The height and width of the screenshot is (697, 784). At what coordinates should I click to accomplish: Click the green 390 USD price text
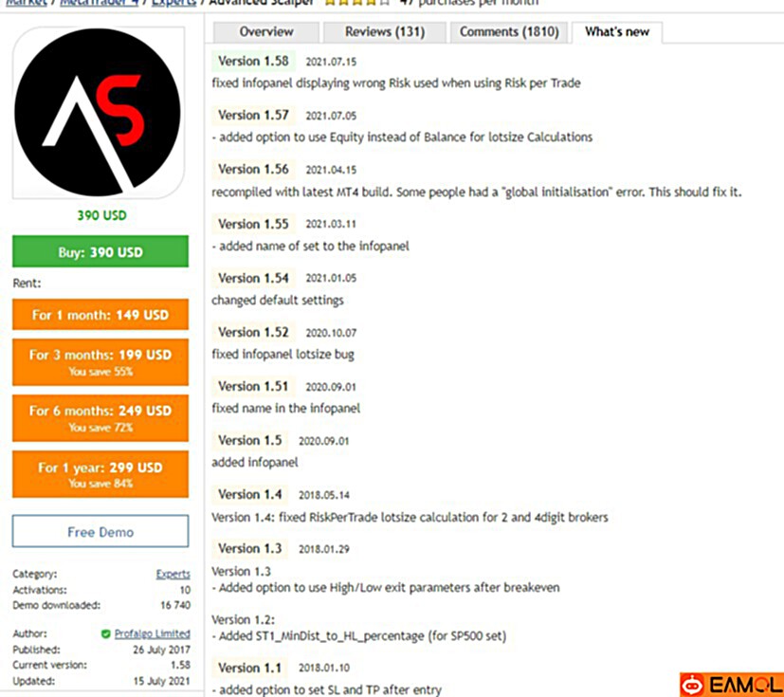click(x=101, y=215)
